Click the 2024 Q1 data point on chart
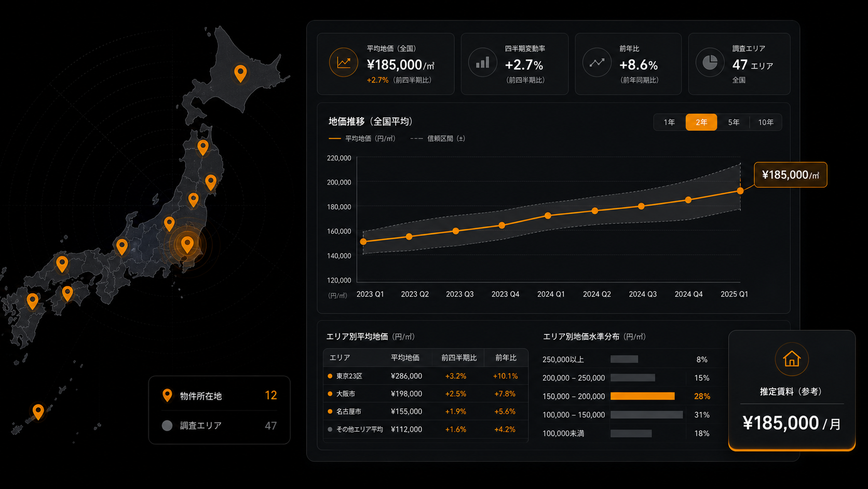868x489 pixels. (x=548, y=216)
